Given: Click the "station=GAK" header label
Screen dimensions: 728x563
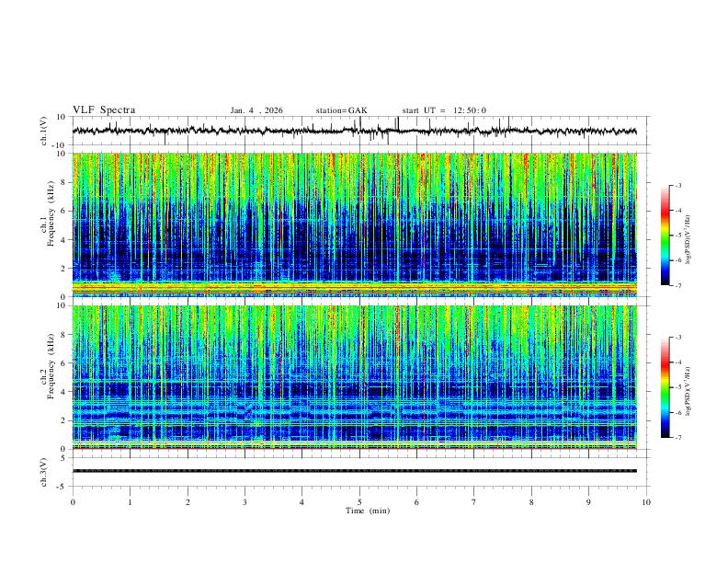Looking at the screenshot, I should (341, 110).
